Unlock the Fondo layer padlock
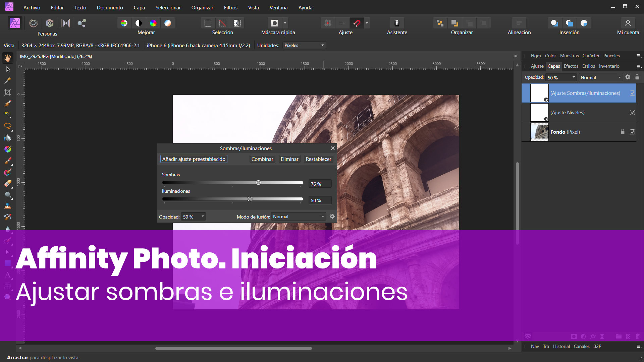 623,132
